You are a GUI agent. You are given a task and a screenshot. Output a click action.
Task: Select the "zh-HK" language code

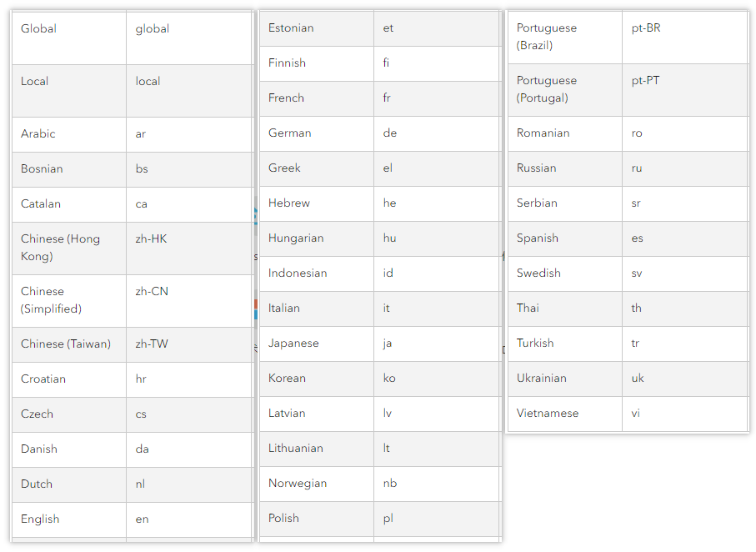click(x=152, y=239)
